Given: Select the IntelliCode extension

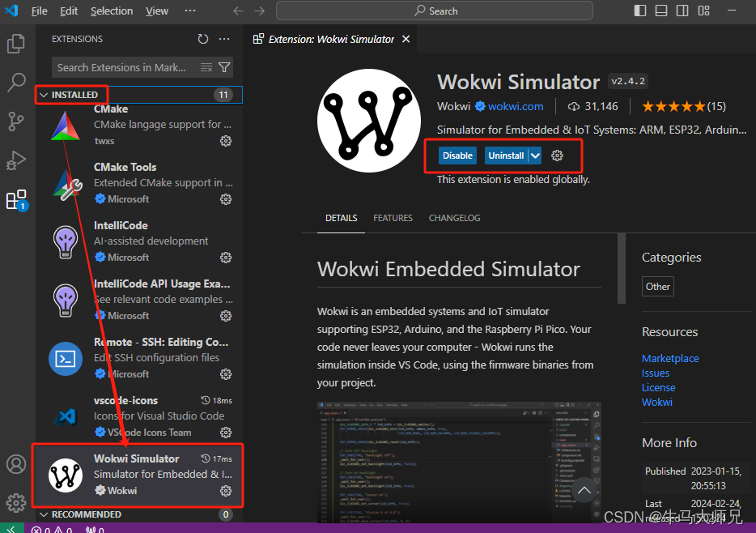Looking at the screenshot, I should coord(139,241).
